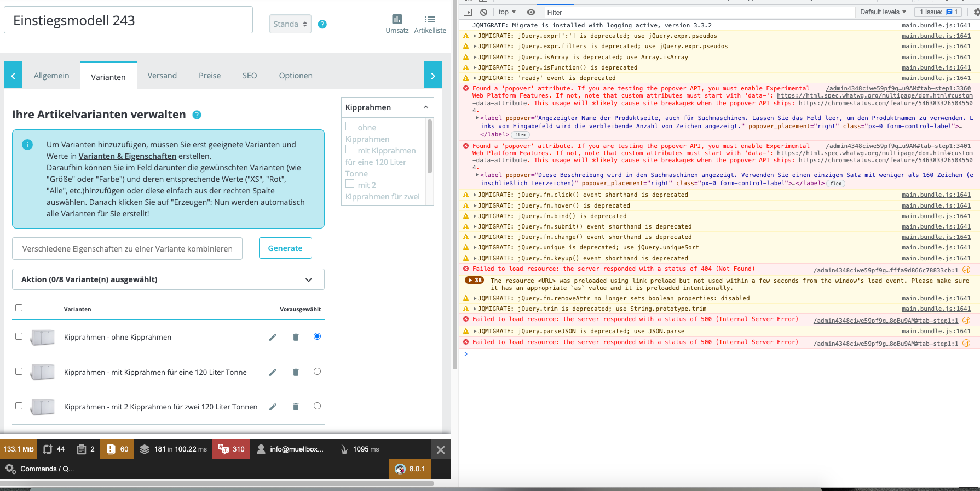
Task: Tick the checkbox for 'Kipprahmen - ohne Kipprahmen'
Action: tap(19, 336)
